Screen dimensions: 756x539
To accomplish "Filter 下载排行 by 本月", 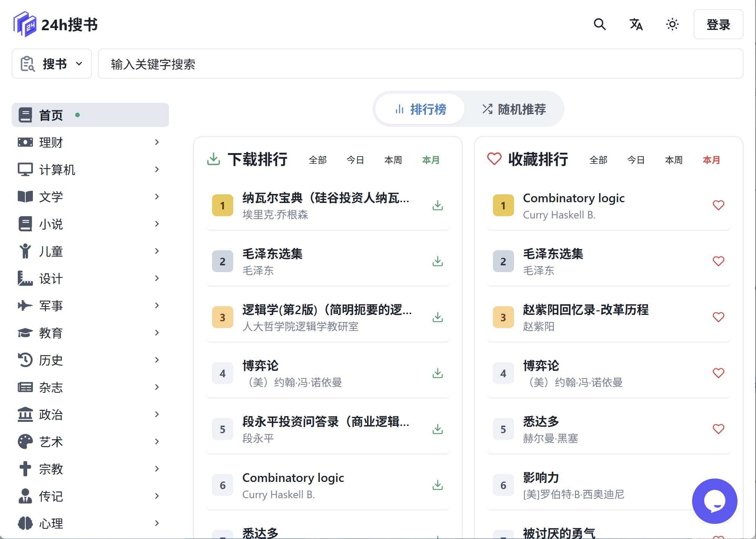I will (431, 160).
